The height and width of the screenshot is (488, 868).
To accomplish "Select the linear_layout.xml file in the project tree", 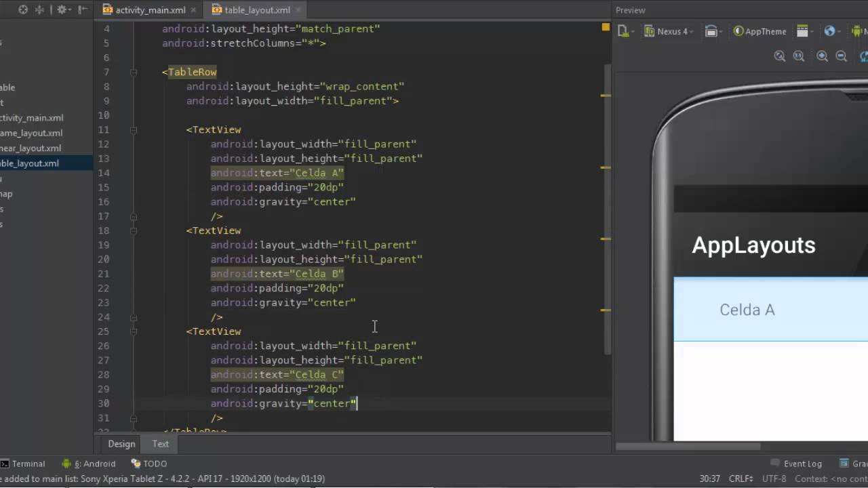I will 31,148.
